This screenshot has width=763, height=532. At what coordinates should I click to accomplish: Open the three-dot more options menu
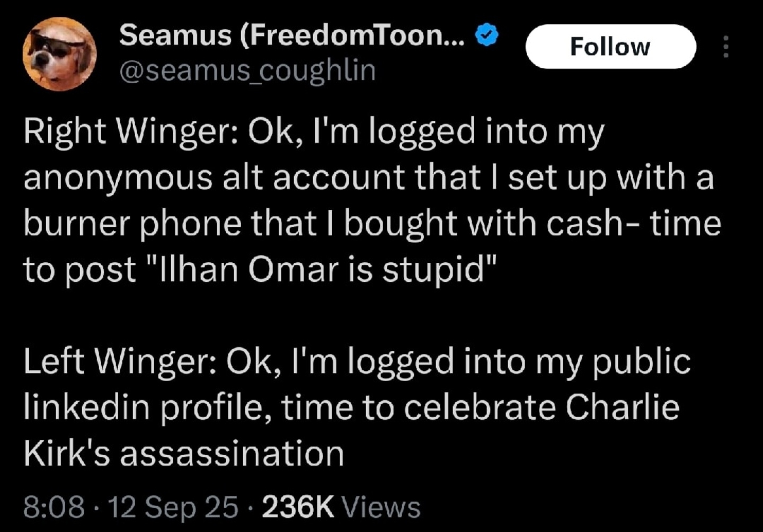[726, 47]
